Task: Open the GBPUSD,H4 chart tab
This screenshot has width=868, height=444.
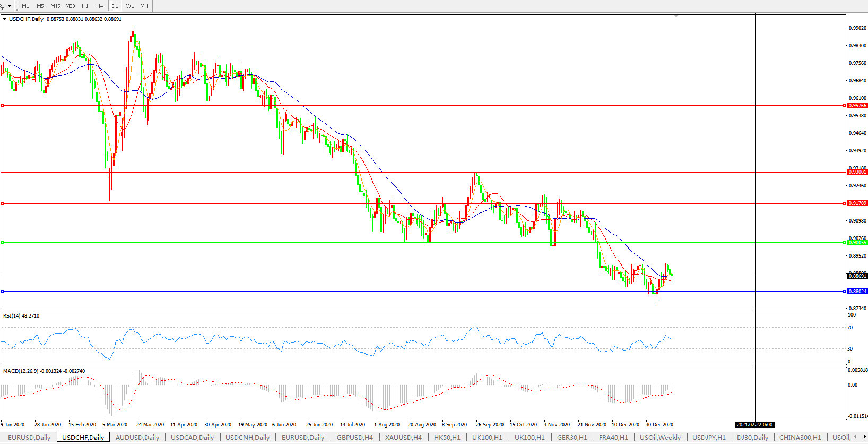Action: point(354,438)
